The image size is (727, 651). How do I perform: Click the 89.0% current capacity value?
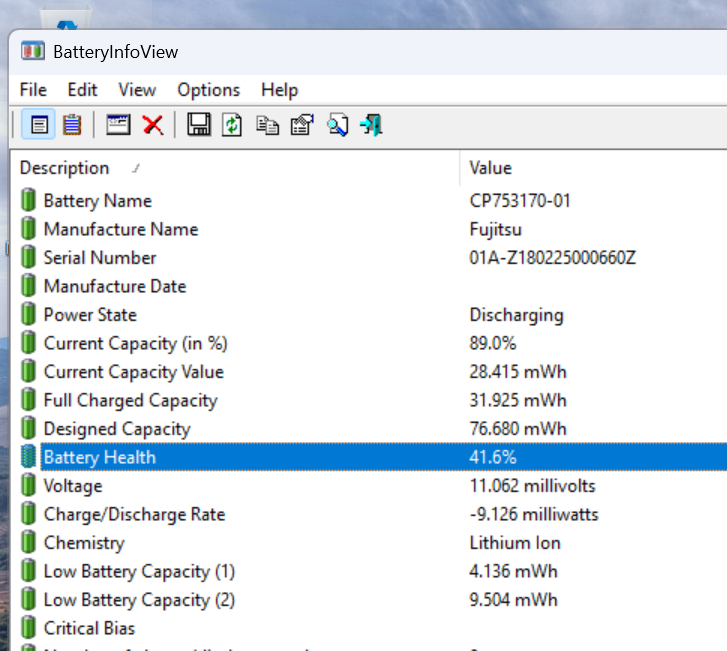click(492, 344)
